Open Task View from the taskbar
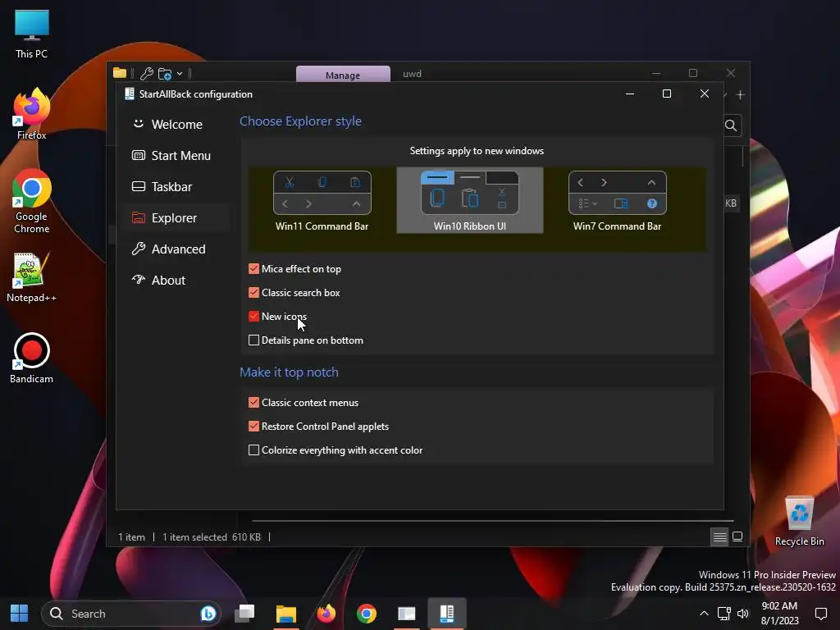This screenshot has height=630, width=840. click(x=244, y=614)
